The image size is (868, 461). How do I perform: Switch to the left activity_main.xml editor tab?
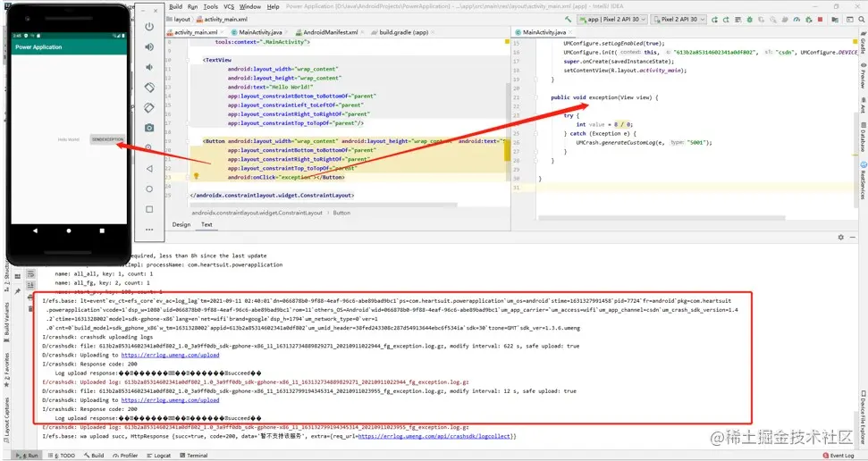point(196,33)
